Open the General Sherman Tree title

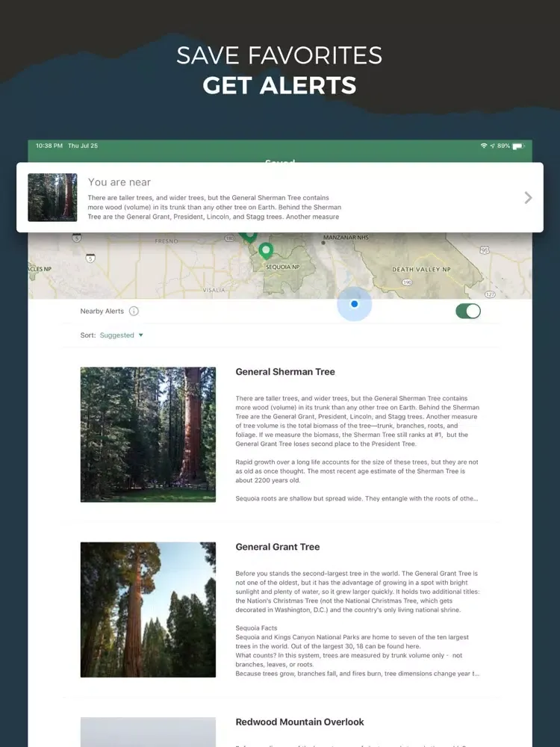(x=285, y=371)
